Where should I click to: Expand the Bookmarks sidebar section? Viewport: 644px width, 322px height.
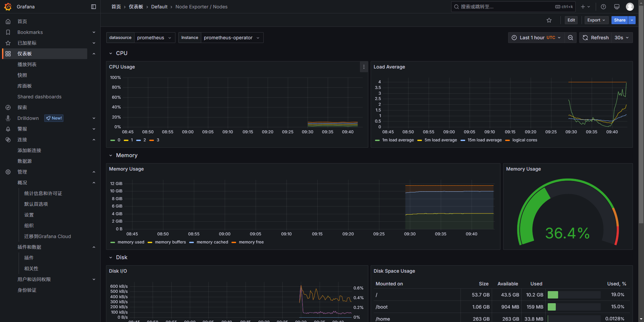pyautogui.click(x=94, y=32)
